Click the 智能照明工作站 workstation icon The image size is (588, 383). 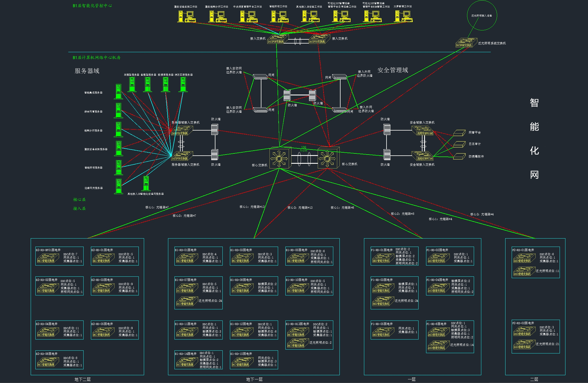pos(279,16)
